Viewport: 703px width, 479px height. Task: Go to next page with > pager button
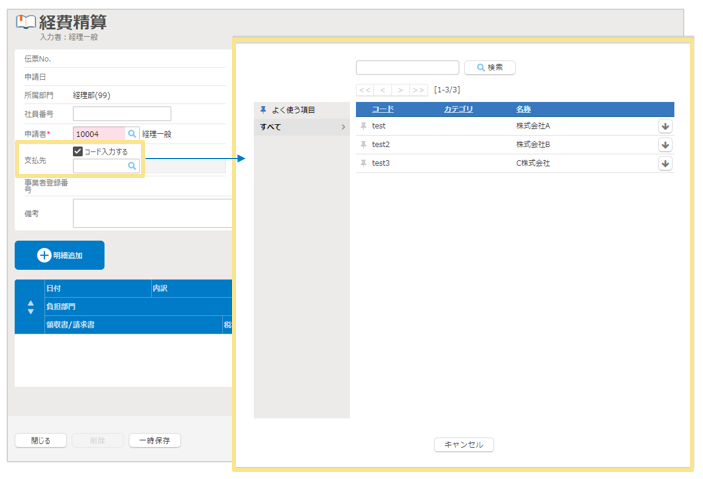[x=400, y=90]
